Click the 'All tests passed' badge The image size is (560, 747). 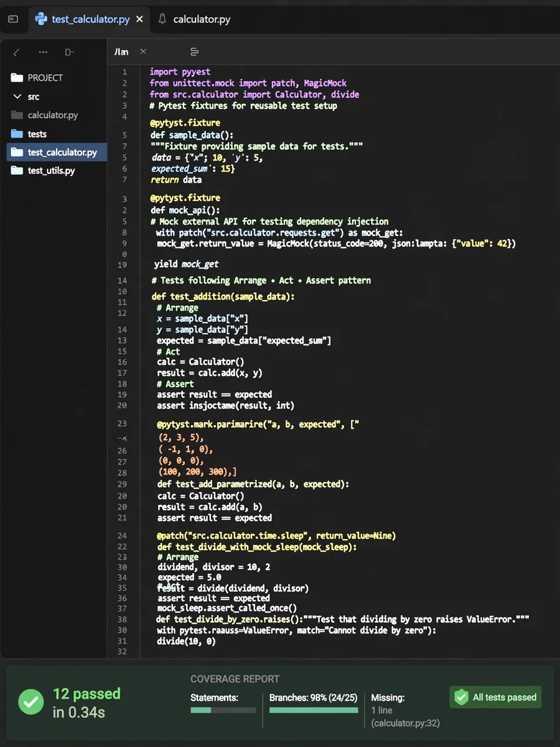point(495,697)
